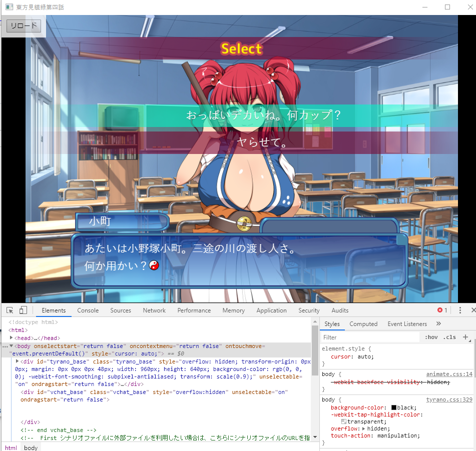Click the dialogue message text box
This screenshot has height=451, width=476.
pyautogui.click(x=240, y=260)
